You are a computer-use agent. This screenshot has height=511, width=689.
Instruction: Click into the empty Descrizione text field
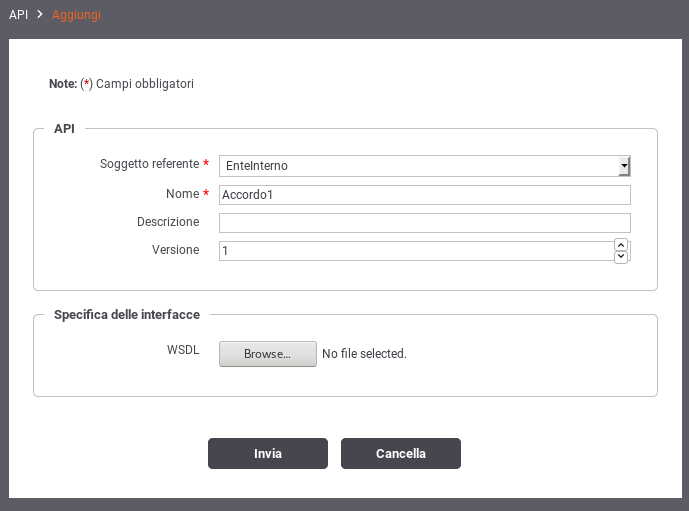(x=424, y=223)
